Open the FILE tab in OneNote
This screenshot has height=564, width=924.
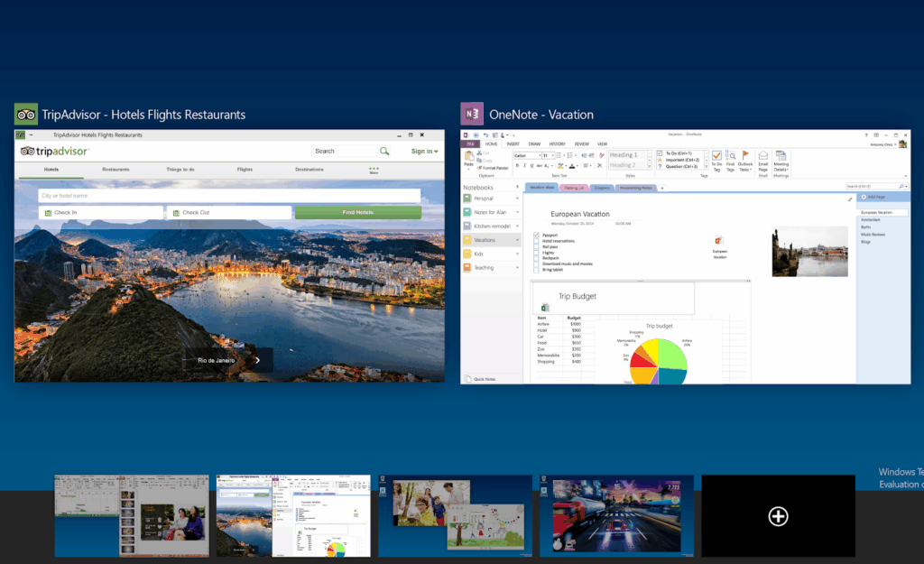470,143
